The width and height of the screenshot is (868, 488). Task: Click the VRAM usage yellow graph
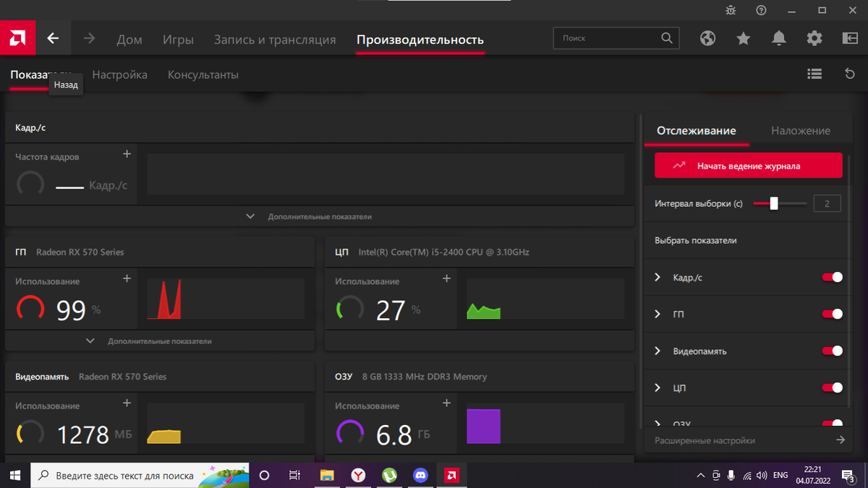tap(226, 424)
